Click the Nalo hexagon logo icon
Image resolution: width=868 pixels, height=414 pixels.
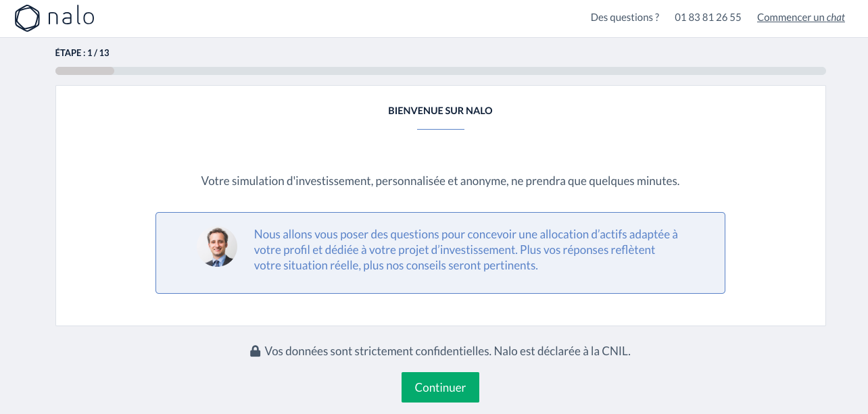(x=28, y=18)
